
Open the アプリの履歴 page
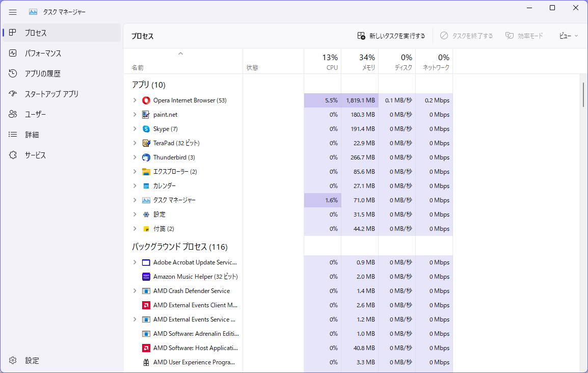(x=62, y=73)
